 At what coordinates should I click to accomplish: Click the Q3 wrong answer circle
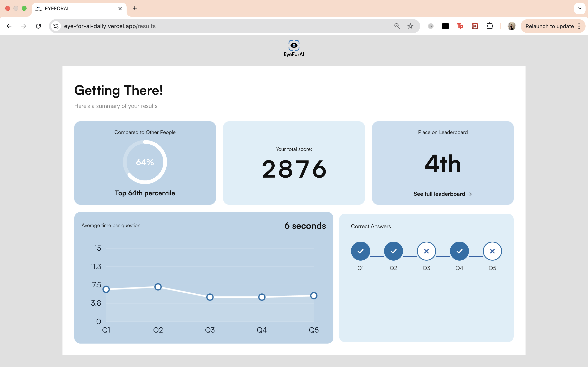426,251
